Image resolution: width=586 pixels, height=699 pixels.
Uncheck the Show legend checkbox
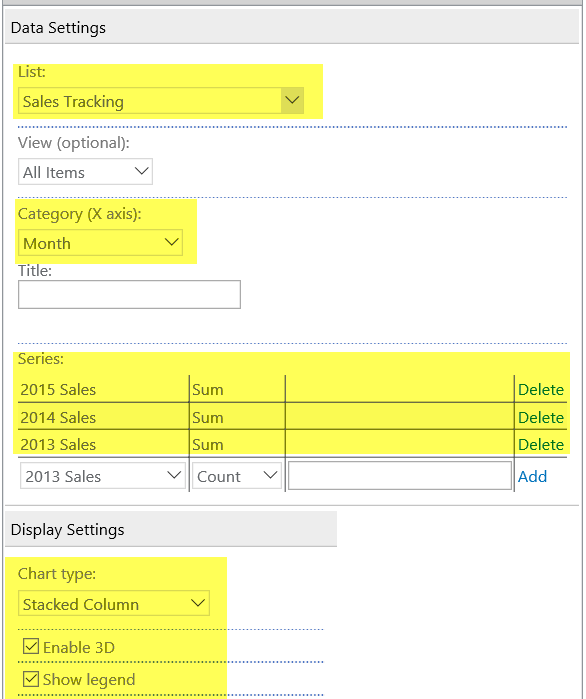pyautogui.click(x=31, y=679)
